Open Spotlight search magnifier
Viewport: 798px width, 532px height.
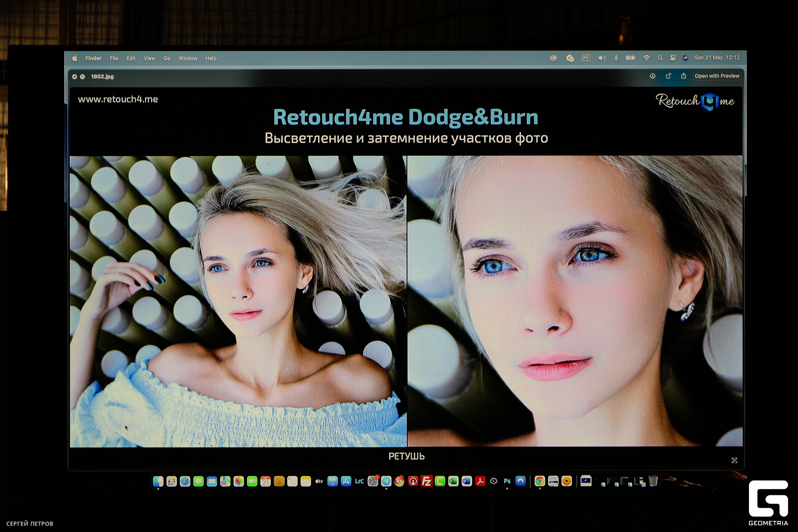tap(660, 58)
